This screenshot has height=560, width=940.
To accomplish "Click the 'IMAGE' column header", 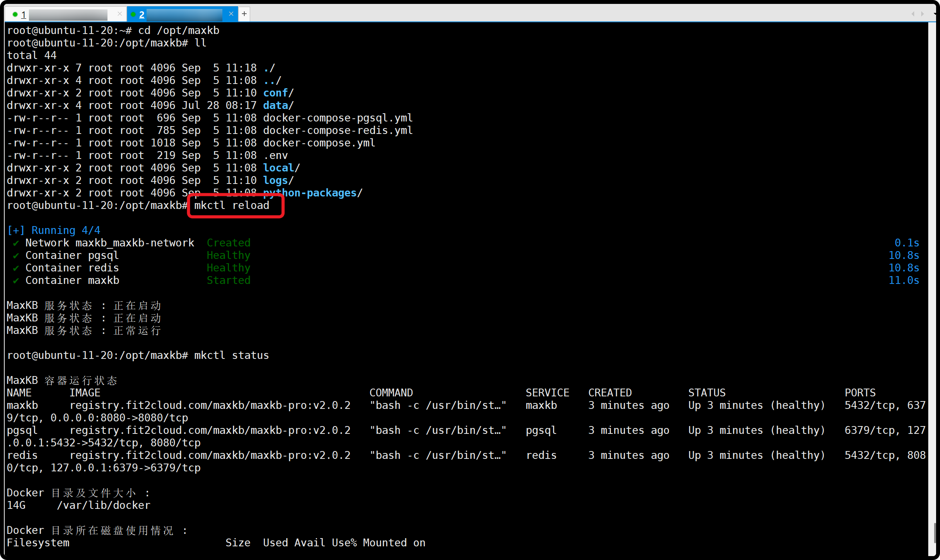I will pyautogui.click(x=85, y=393).
